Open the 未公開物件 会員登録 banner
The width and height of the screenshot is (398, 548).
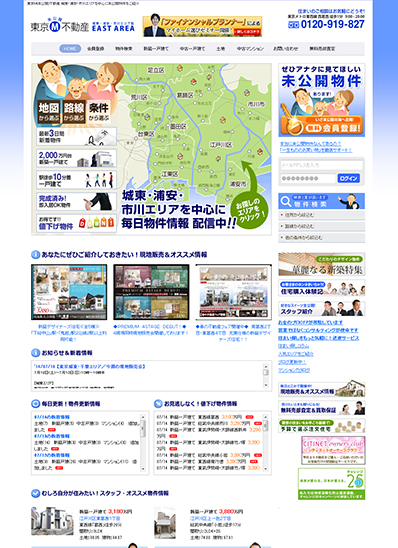pyautogui.click(x=321, y=100)
